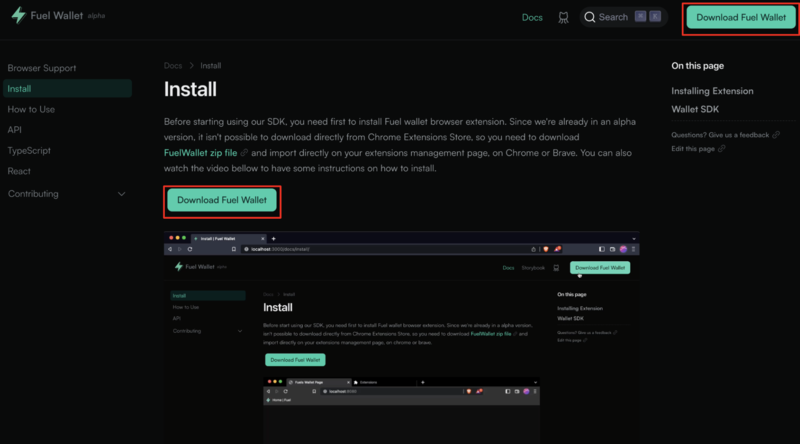Click the Install breadcrumb item
The width and height of the screenshot is (800, 444).
pos(211,65)
